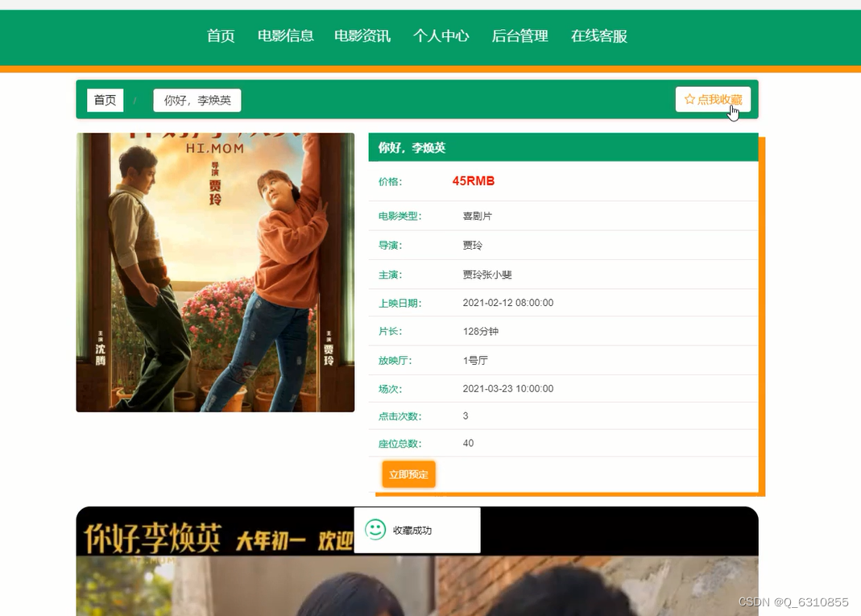Click the 你好，李焕英 breadcrumb item
The height and width of the screenshot is (616, 861).
coord(197,101)
